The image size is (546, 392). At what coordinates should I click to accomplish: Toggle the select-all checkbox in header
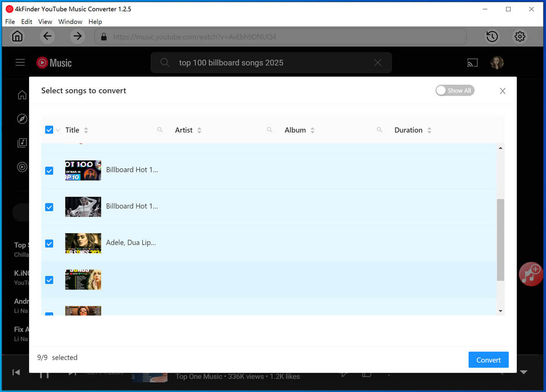[x=49, y=130]
